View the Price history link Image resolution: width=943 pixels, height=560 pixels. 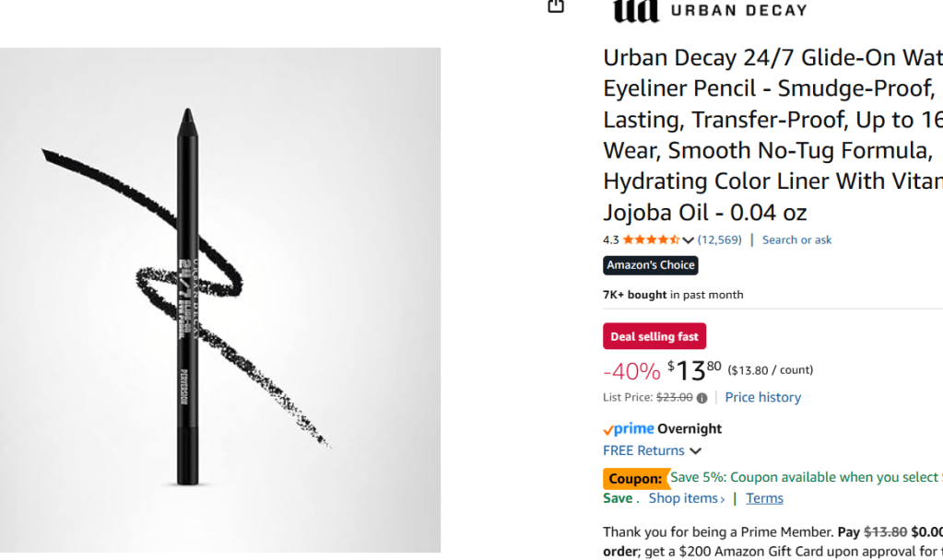coord(762,397)
